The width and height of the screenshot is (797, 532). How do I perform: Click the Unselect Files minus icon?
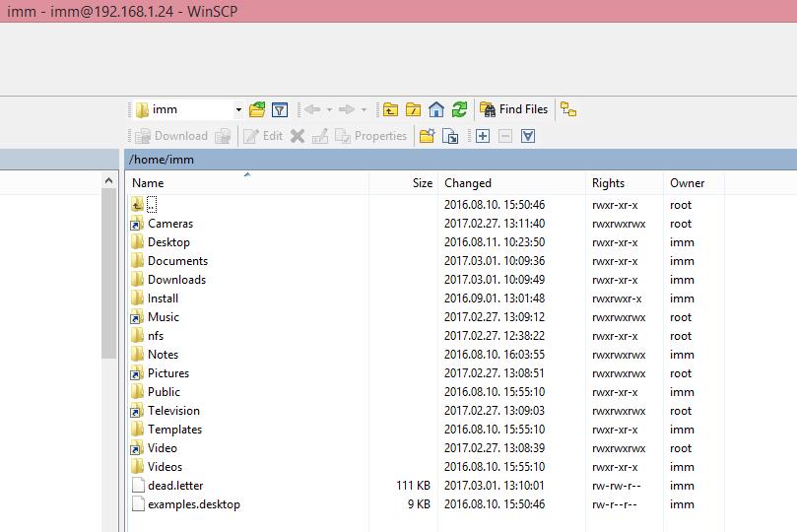click(x=505, y=136)
